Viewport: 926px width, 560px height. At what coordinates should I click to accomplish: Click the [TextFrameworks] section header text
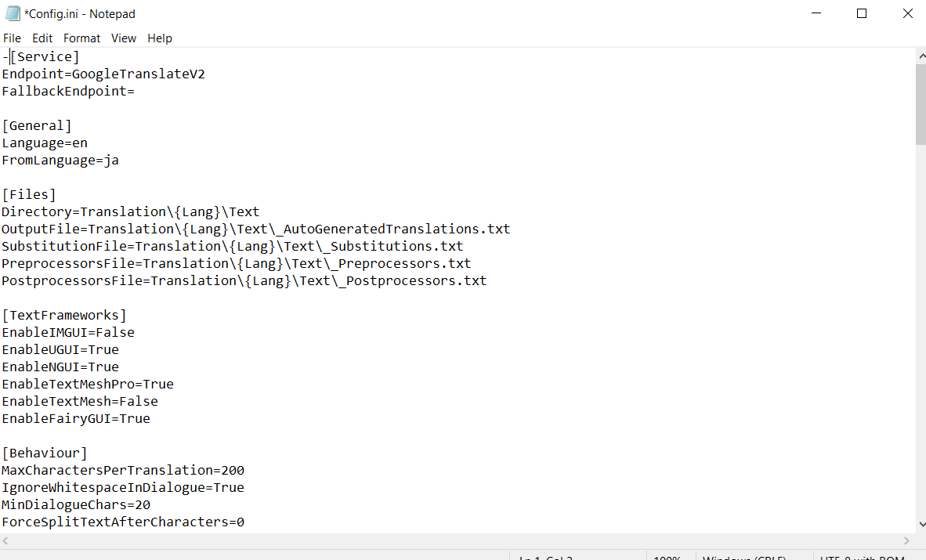63,316
